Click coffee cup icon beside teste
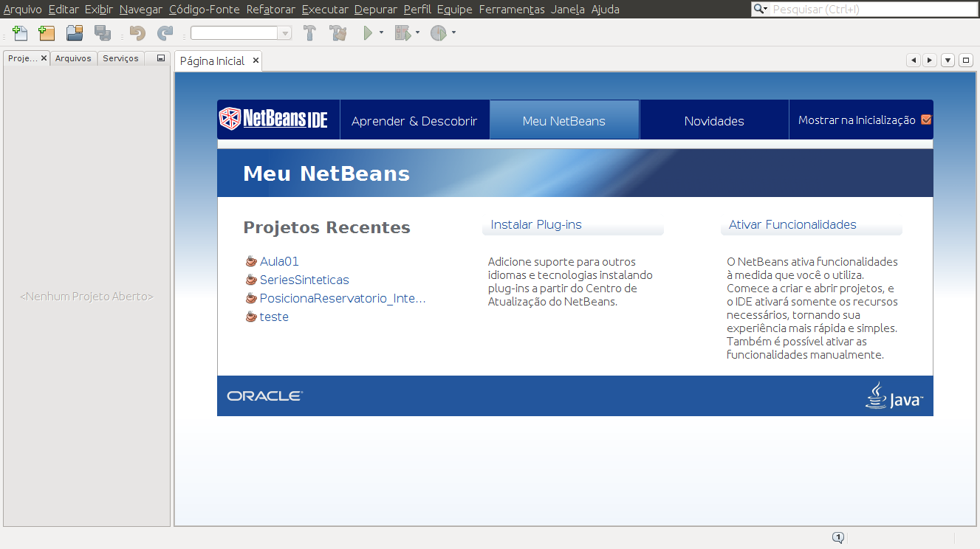This screenshot has width=980, height=549. click(251, 317)
